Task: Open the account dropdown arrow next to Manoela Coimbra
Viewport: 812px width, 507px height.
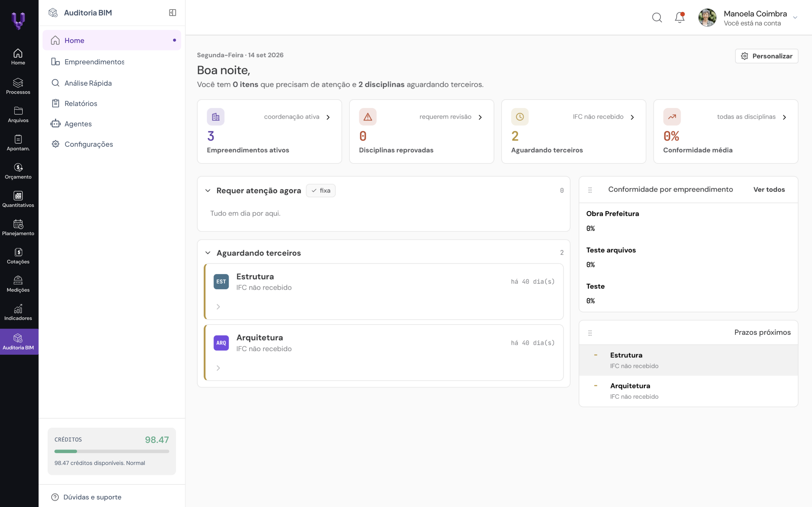Action: (x=795, y=17)
